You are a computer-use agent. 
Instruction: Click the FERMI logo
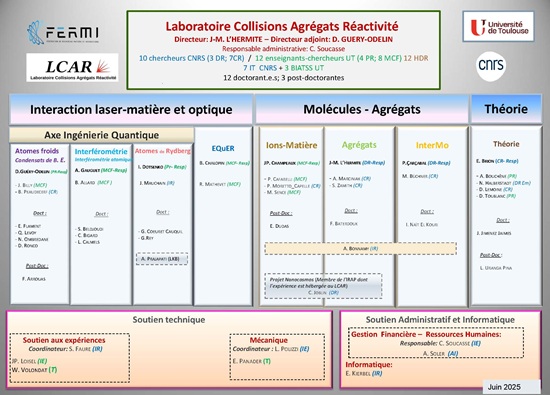point(63,33)
